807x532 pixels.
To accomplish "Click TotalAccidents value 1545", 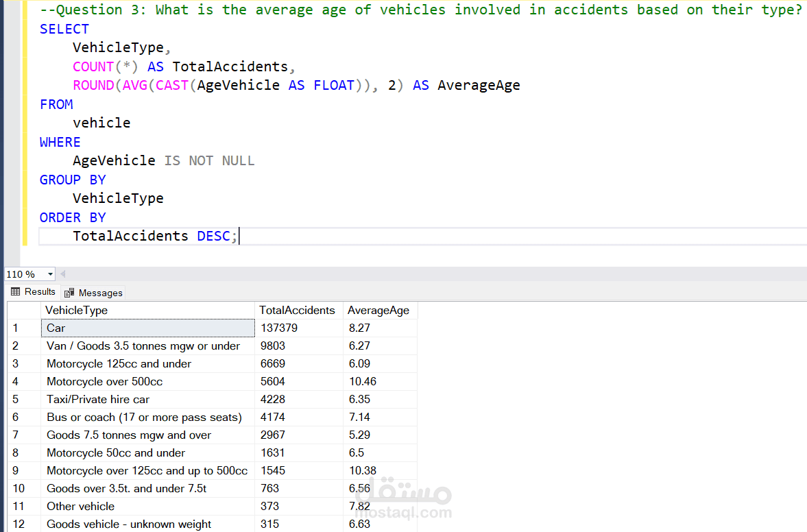I will [x=299, y=471].
